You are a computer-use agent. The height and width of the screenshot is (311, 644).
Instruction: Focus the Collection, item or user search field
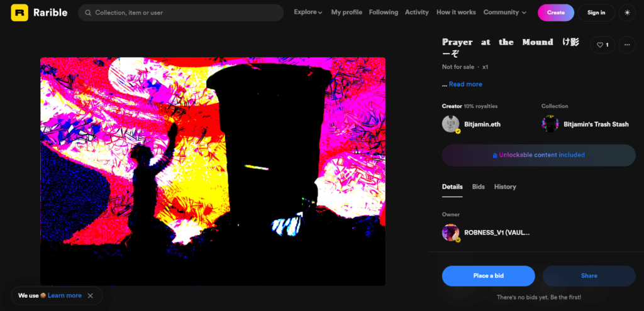[180, 13]
